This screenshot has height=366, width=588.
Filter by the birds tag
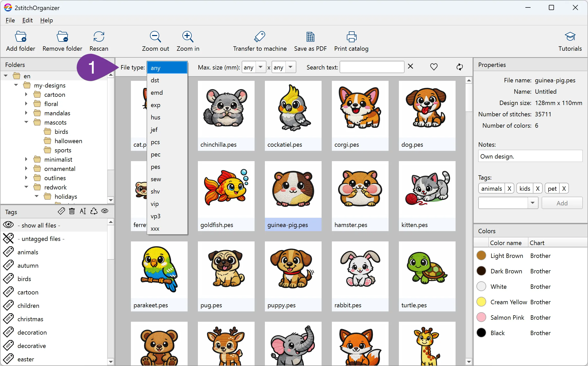[x=54, y=279]
